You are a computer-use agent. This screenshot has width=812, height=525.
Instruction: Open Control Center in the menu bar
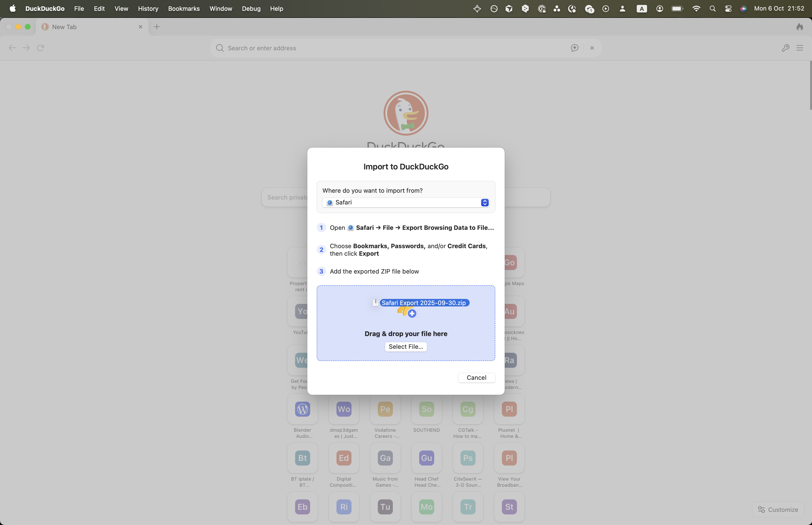tap(728, 8)
